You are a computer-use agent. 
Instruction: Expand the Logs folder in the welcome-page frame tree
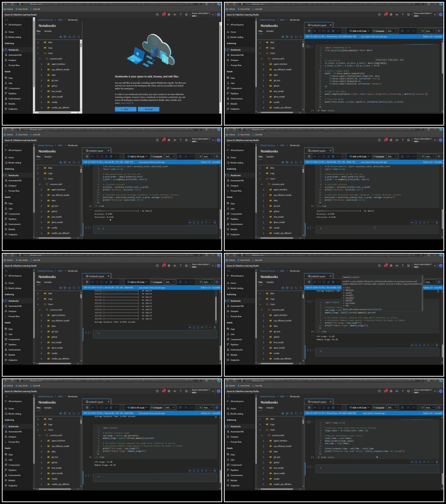pyautogui.click(x=37, y=48)
